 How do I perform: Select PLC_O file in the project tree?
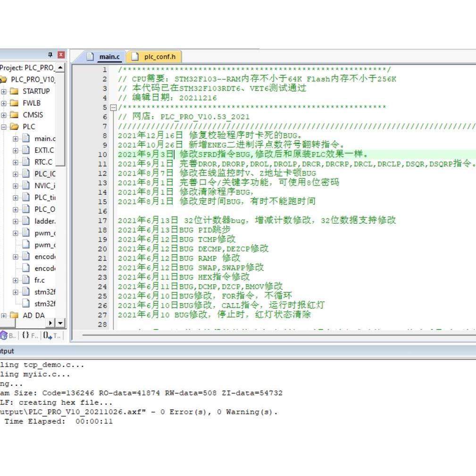click(x=45, y=209)
